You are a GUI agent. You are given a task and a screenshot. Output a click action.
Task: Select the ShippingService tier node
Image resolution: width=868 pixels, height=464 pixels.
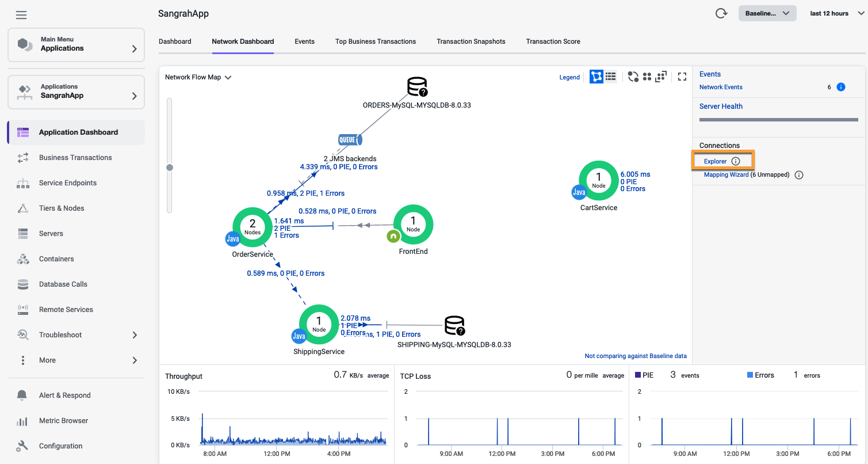coord(319,325)
